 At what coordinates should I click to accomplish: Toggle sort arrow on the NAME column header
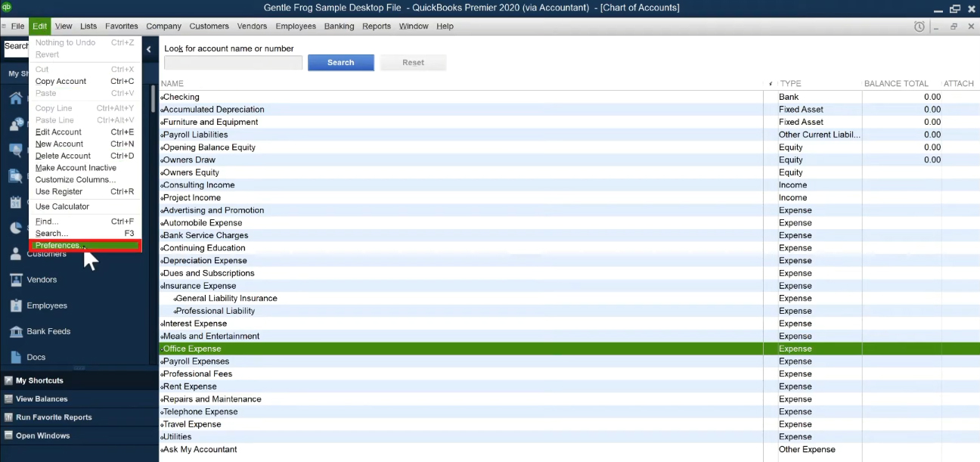[x=771, y=84]
